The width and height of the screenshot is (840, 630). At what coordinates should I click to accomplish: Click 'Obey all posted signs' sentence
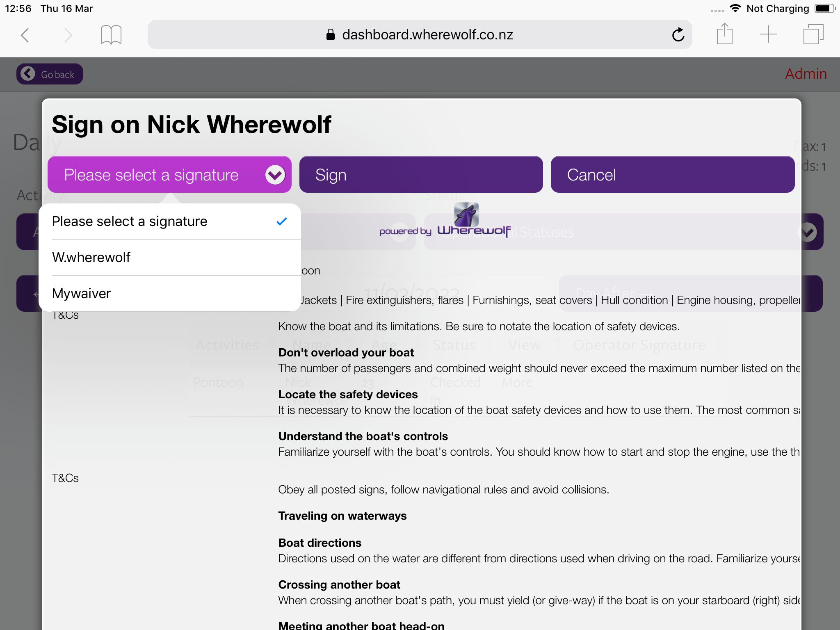[443, 490]
